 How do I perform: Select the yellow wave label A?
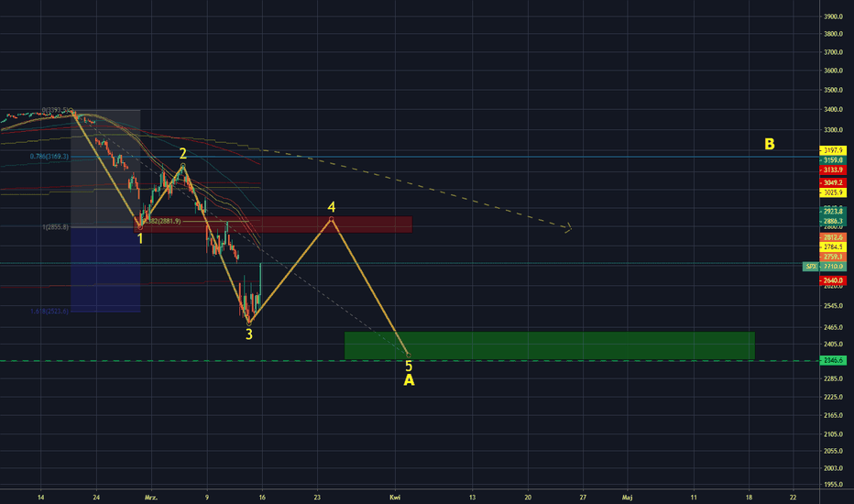pyautogui.click(x=409, y=380)
